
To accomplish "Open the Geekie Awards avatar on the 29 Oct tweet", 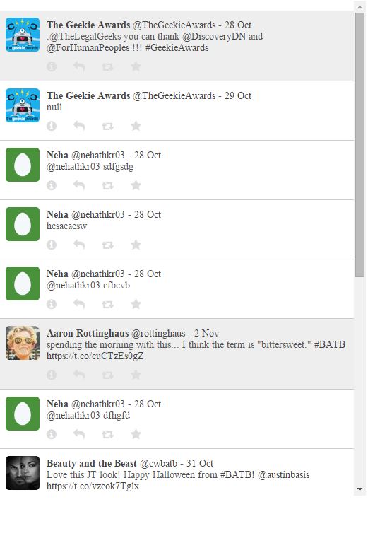I will point(23,105).
